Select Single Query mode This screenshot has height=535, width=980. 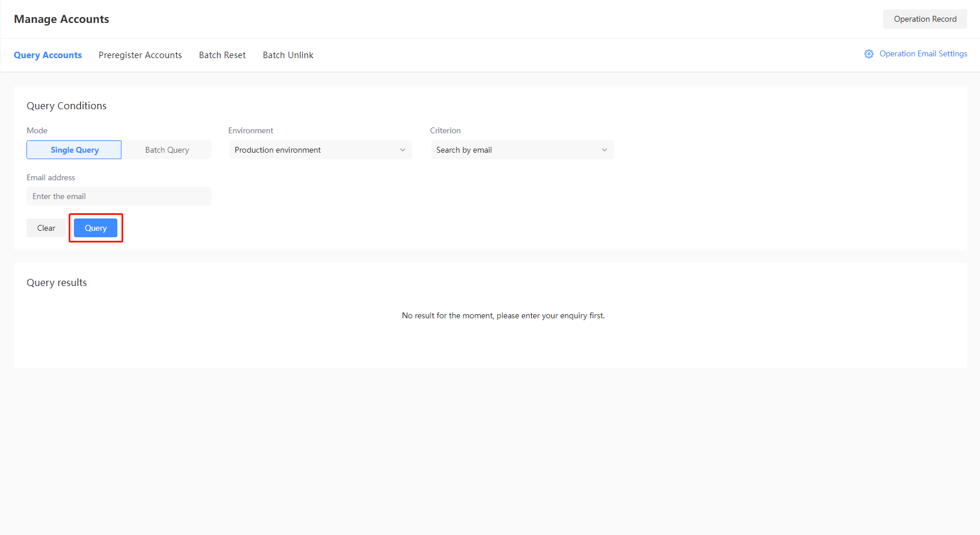[74, 150]
